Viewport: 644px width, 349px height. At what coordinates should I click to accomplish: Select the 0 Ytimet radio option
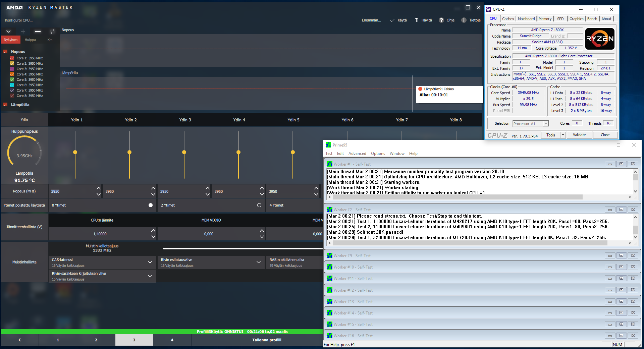point(151,205)
